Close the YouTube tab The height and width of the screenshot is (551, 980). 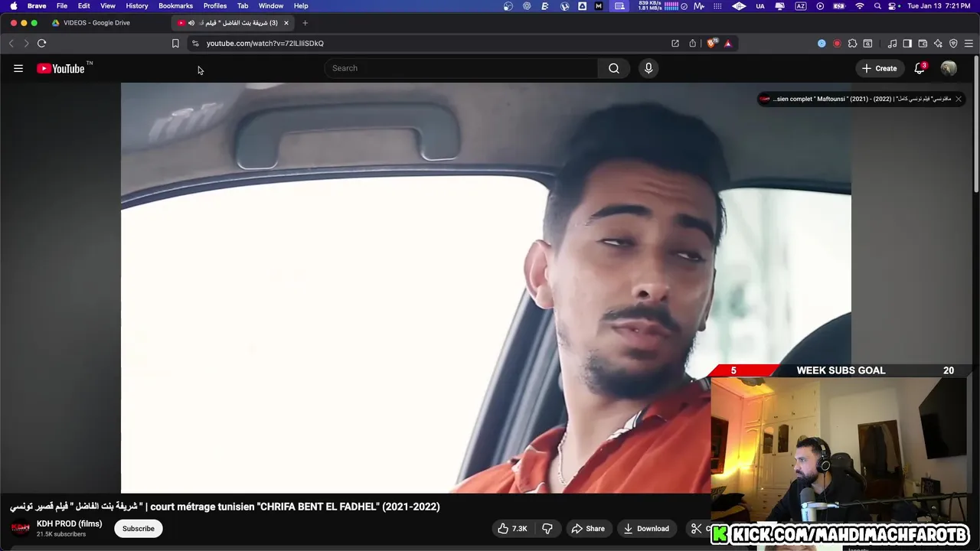286,23
